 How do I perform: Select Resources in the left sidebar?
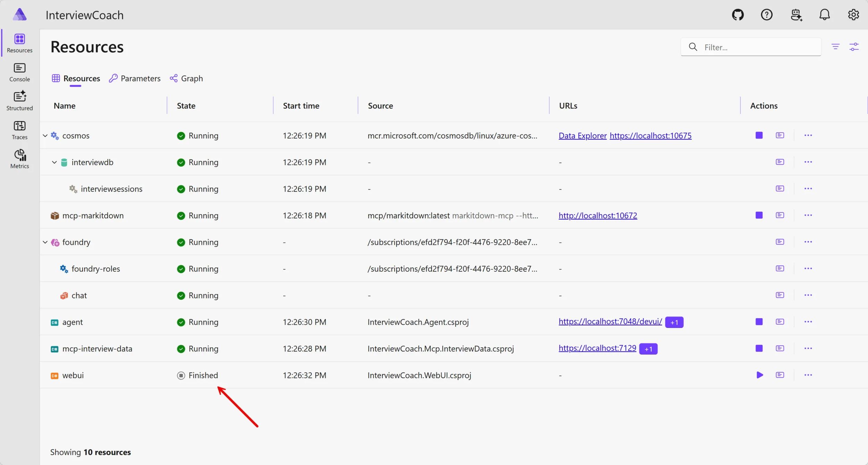(20, 43)
